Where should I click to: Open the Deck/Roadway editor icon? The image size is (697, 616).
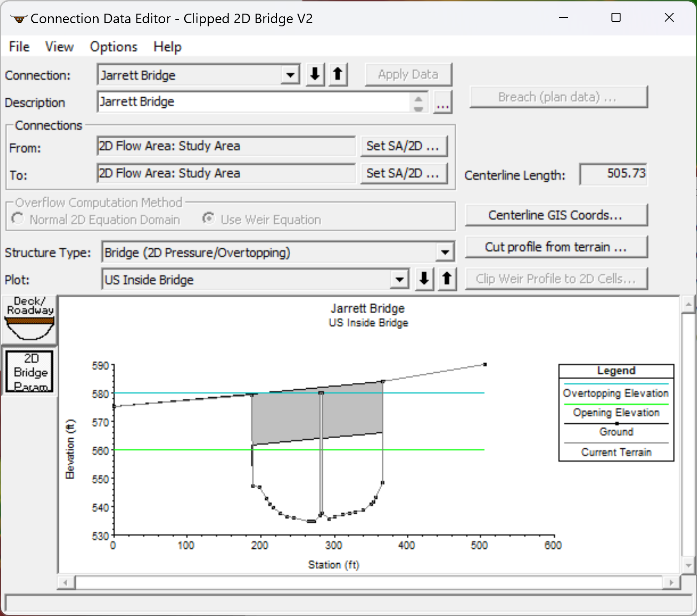pyautogui.click(x=30, y=319)
